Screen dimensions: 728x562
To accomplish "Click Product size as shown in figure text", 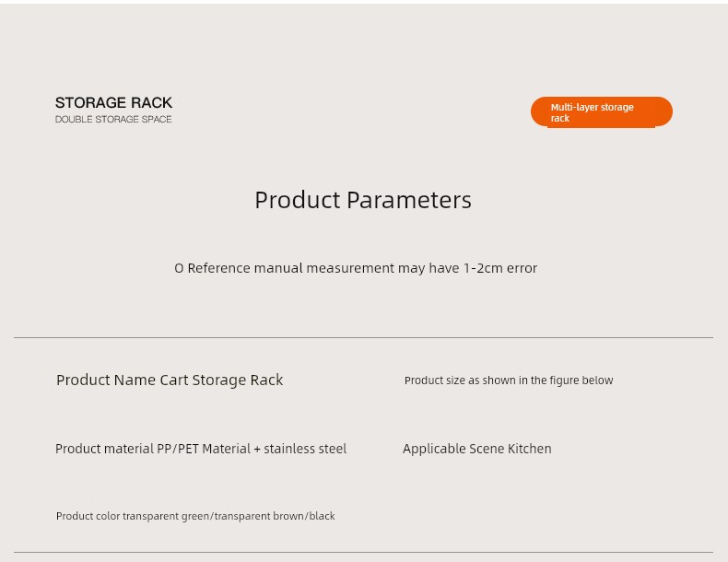I will (x=509, y=381).
